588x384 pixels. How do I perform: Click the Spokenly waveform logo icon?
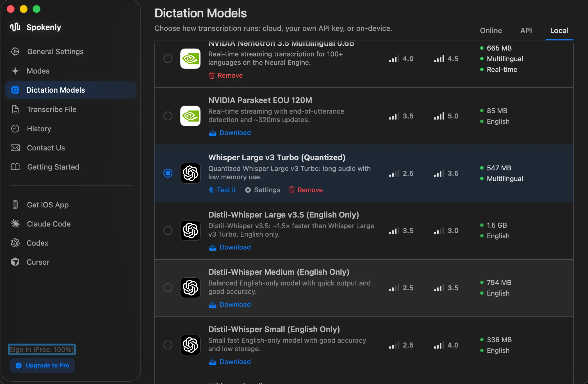tap(15, 27)
